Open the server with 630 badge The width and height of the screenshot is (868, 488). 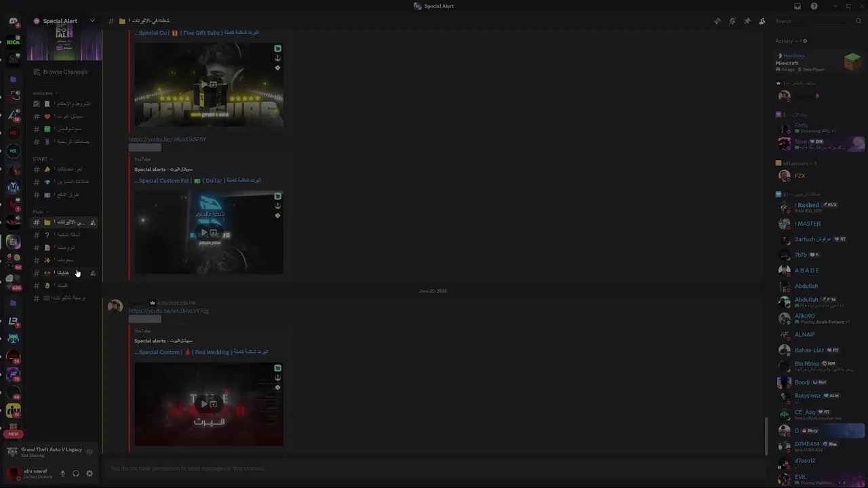click(13, 282)
